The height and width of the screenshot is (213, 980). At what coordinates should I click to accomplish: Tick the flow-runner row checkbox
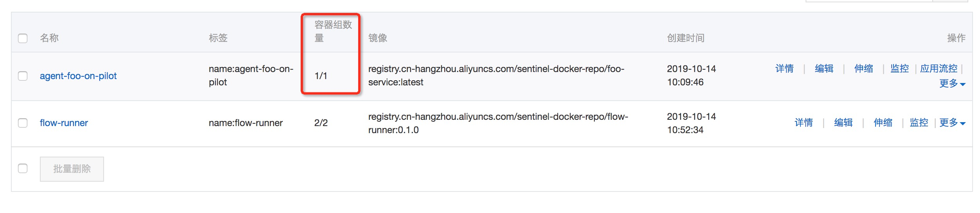(23, 123)
